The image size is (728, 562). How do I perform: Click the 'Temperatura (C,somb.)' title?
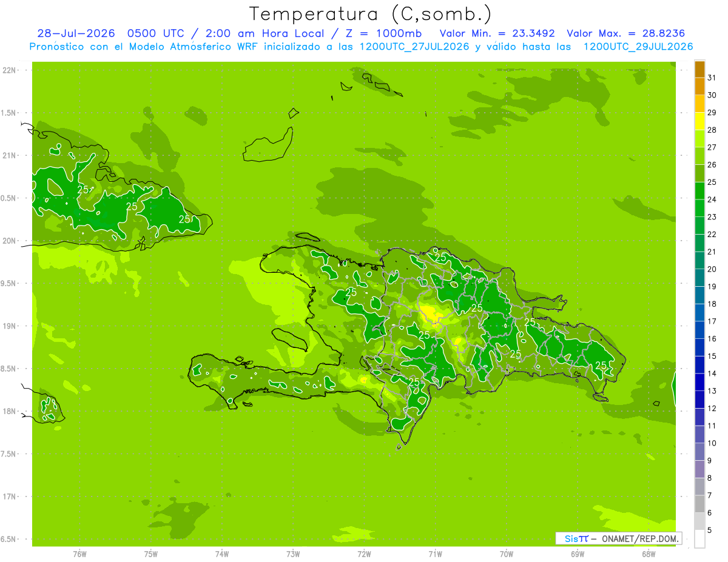click(x=371, y=15)
